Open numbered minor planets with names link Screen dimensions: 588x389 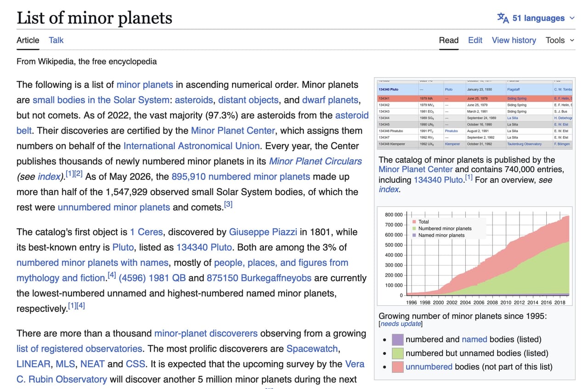tap(92, 263)
